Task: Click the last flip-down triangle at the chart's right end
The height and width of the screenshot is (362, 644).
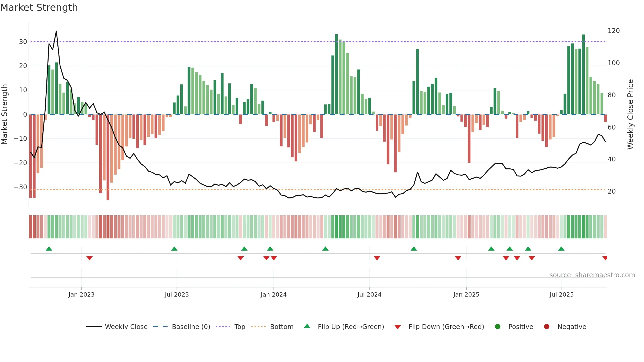Action: (605, 258)
